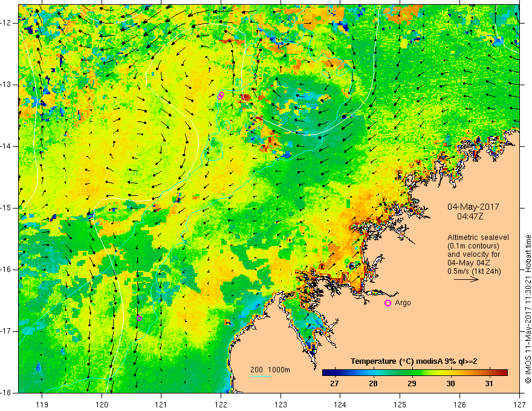Click the IMOS copyright timestamp text
Screen dimensions: 532x411
click(x=528, y=309)
